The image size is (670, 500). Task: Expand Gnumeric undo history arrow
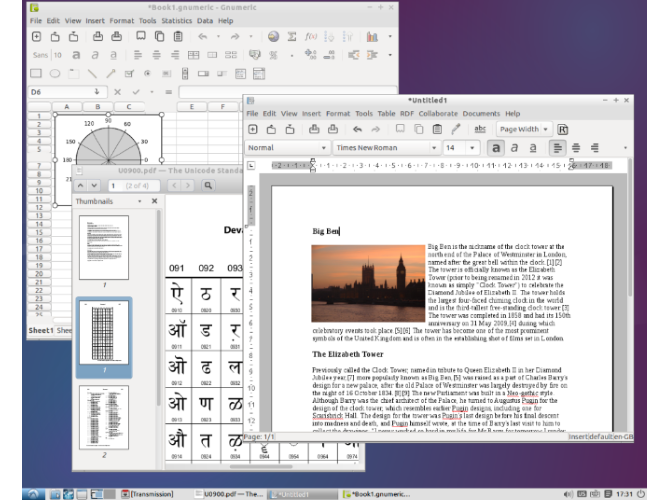coord(218,37)
